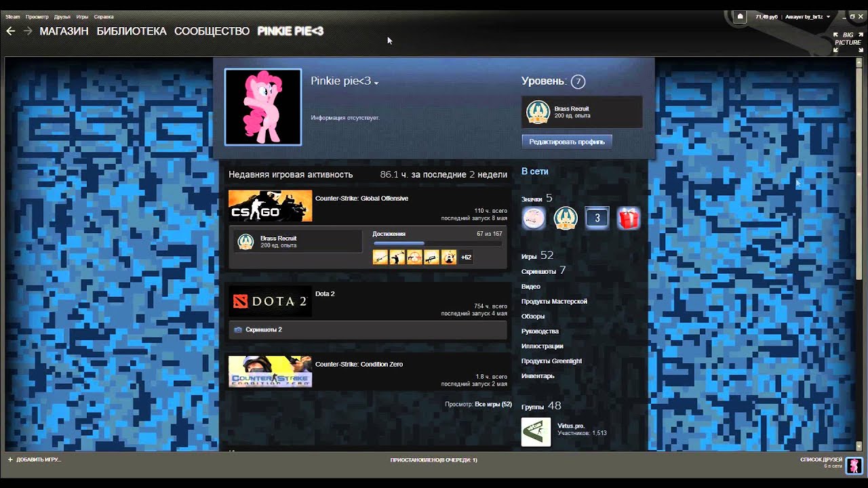Open the Игры 52 link
The width and height of the screenshot is (868, 488).
click(x=538, y=256)
